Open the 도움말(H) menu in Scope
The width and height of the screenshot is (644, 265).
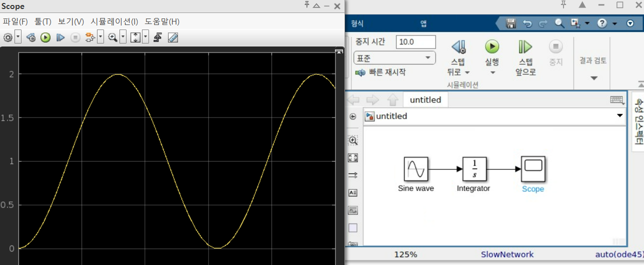(x=162, y=21)
